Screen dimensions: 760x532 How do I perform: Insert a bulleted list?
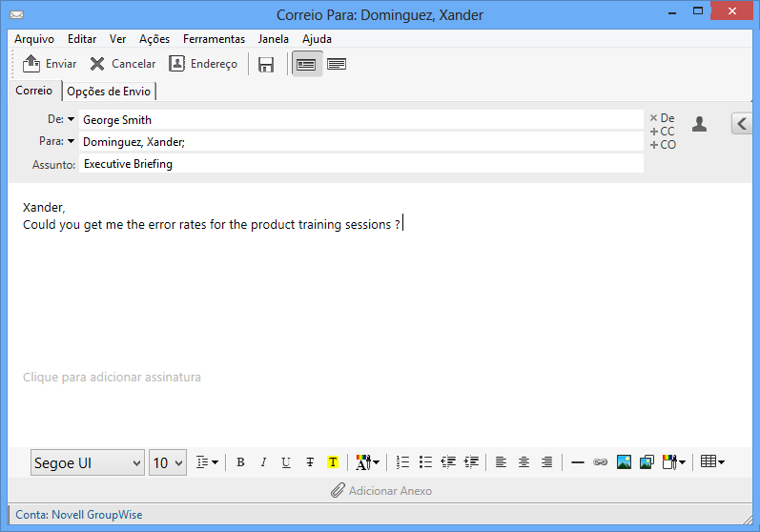click(x=425, y=462)
